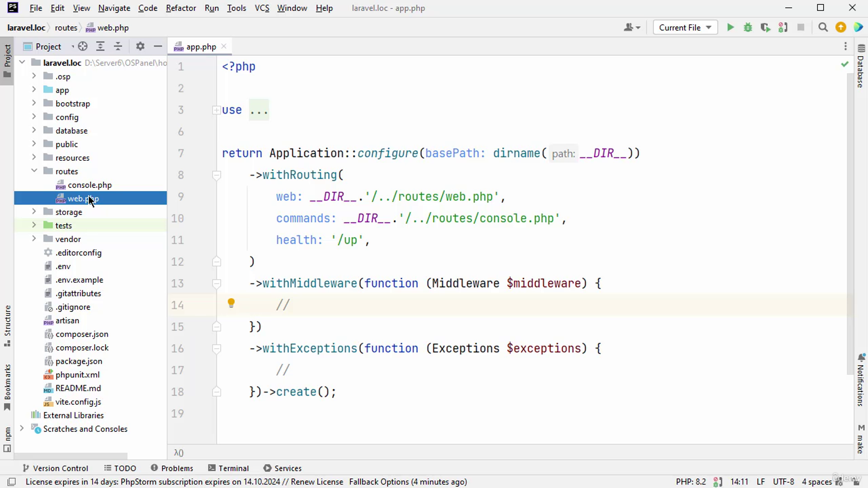This screenshot has height=488, width=868.
Task: Select console.php in routes folder
Action: (x=90, y=185)
